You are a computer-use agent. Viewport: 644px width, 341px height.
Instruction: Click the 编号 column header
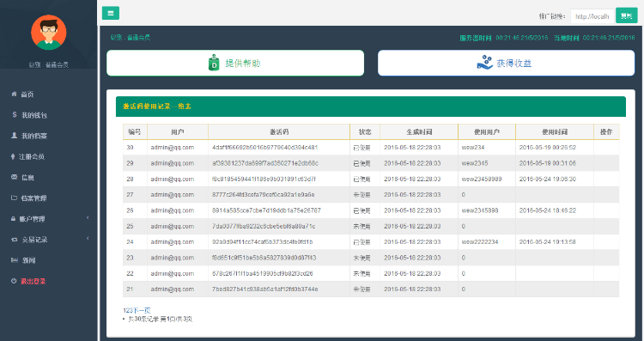[x=135, y=132]
